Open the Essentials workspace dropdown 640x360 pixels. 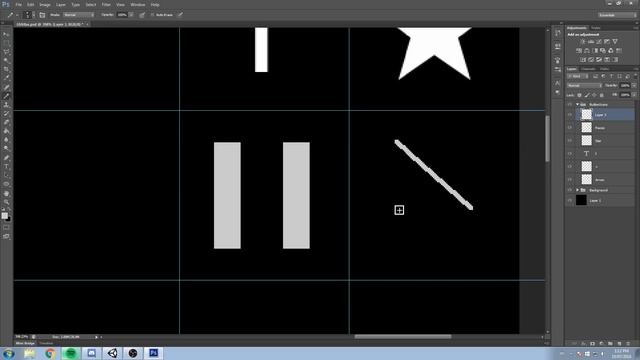(617, 15)
